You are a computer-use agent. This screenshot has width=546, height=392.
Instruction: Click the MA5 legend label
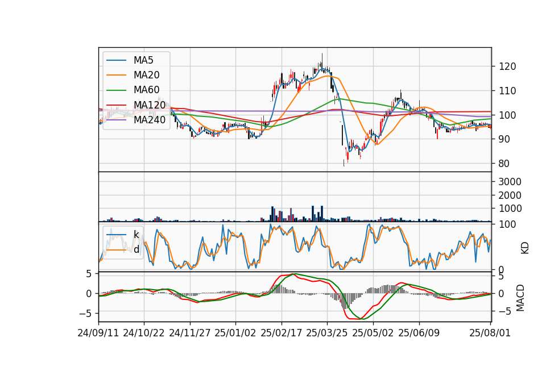(143, 60)
